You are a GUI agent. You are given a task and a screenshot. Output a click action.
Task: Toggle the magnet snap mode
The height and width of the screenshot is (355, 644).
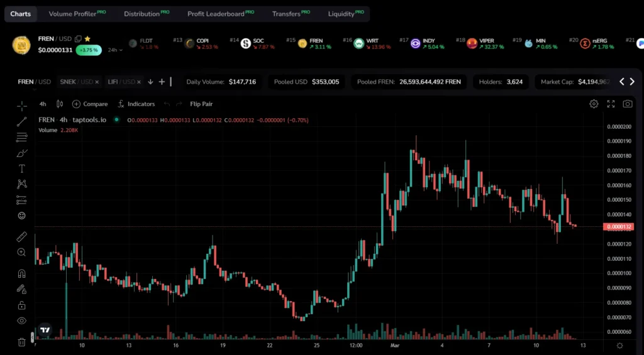pos(22,274)
